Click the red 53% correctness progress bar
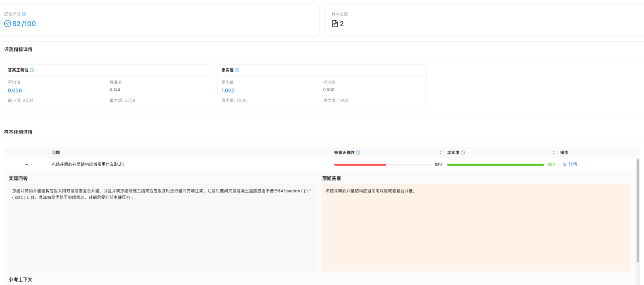This screenshot has width=644, height=285. (360, 165)
